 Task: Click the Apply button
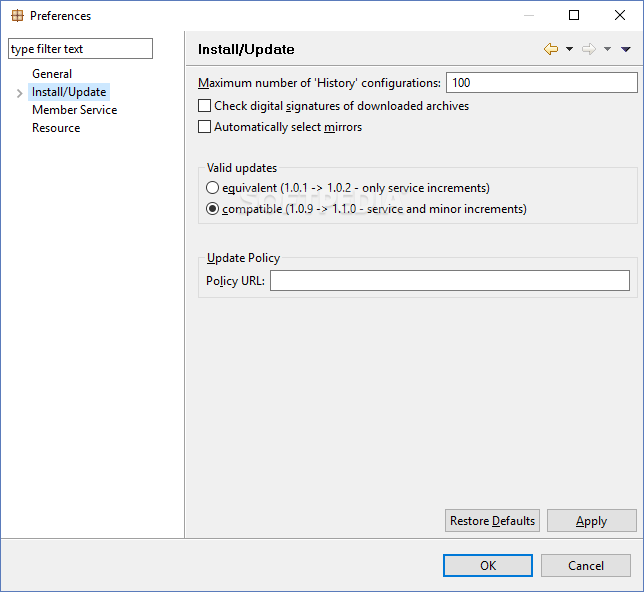[x=591, y=521]
